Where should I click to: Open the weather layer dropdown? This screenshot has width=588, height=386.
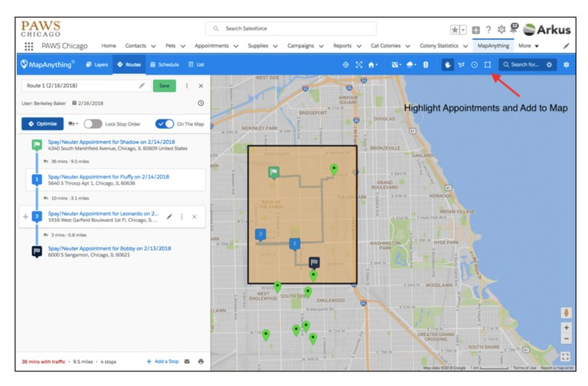[x=411, y=64]
